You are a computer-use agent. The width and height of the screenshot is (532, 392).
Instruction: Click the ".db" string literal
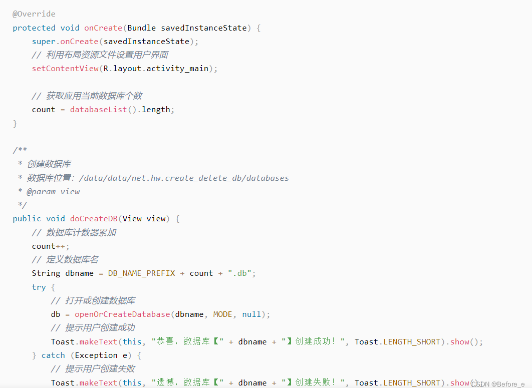point(239,273)
